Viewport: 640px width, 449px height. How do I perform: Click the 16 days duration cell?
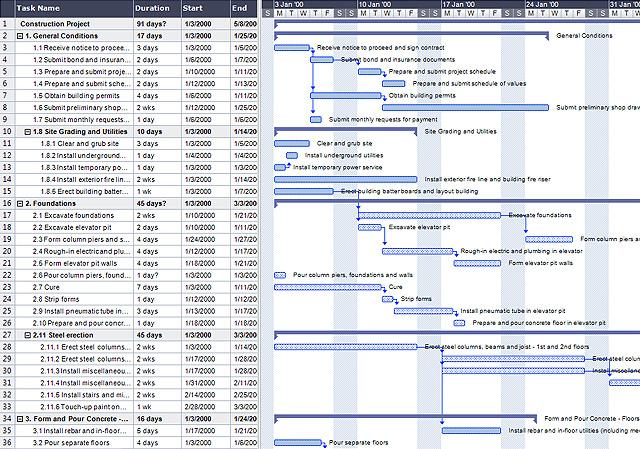tap(157, 419)
